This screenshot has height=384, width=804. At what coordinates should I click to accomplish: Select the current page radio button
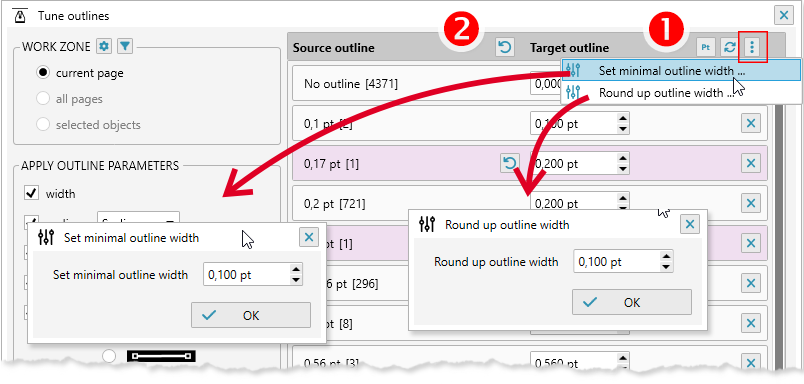[43, 73]
